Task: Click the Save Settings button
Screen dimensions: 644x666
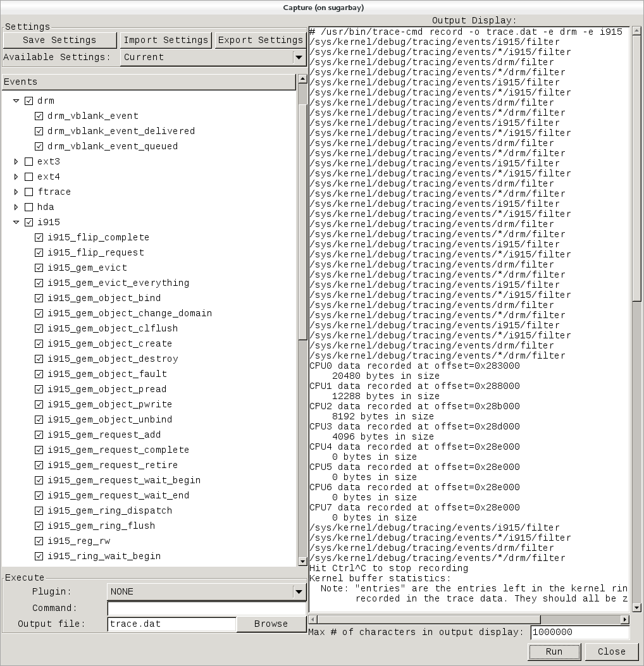Action: (60, 40)
